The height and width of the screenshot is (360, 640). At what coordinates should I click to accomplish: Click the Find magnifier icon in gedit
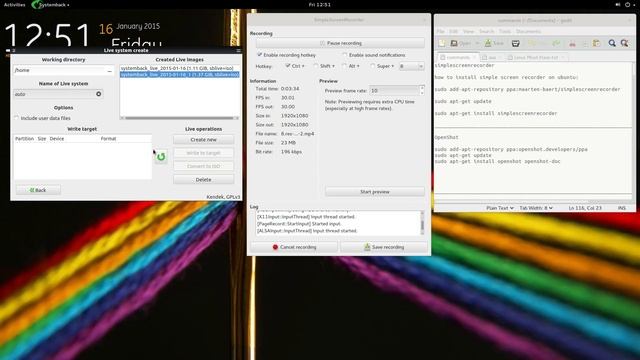pyautogui.click(x=612, y=43)
